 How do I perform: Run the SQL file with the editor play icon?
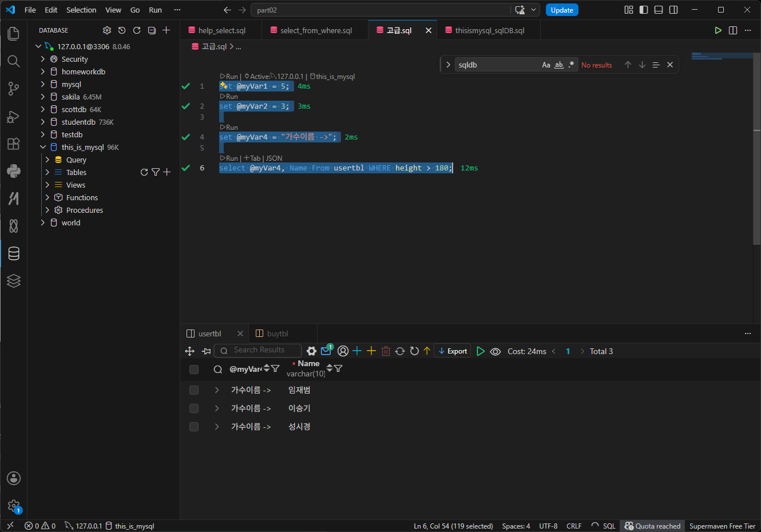pyautogui.click(x=718, y=30)
